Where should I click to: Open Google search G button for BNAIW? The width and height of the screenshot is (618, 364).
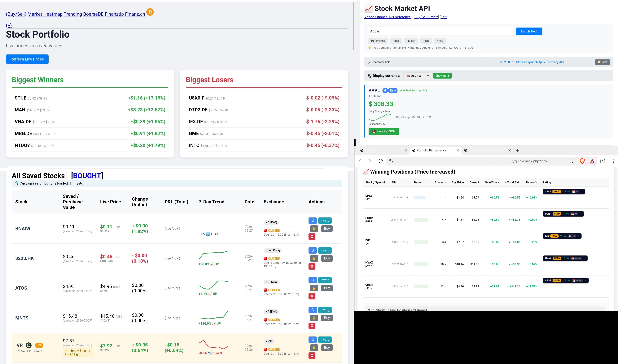click(x=312, y=221)
